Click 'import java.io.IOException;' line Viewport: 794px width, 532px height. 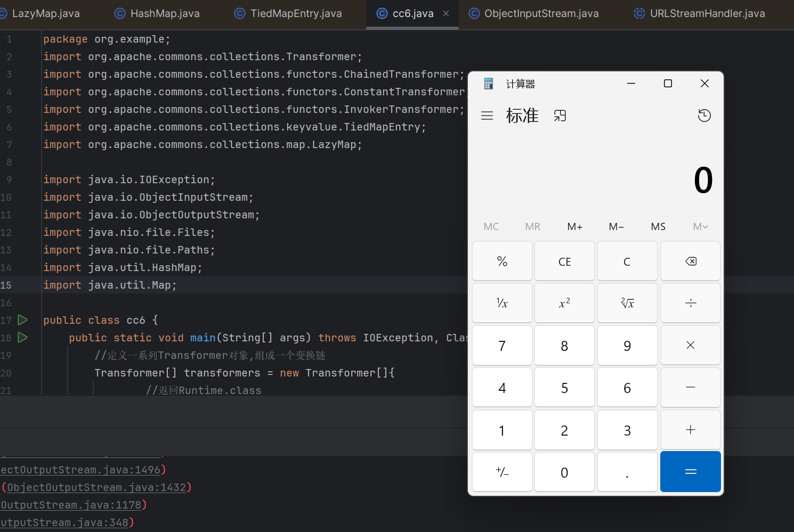[129, 180]
